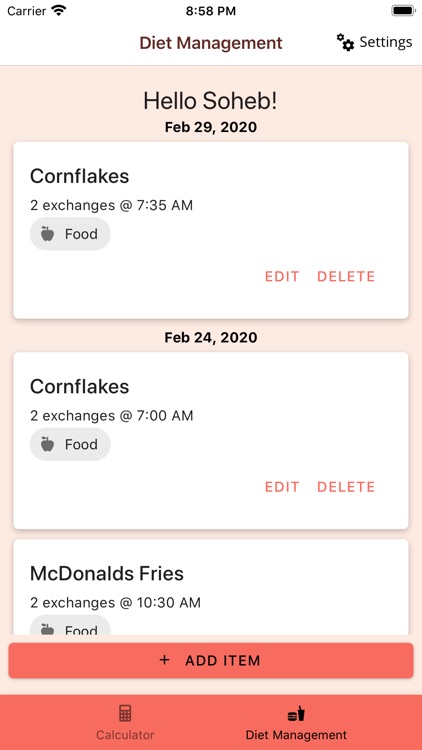This screenshot has width=422, height=750.
Task: Click the ADD ITEM button
Action: click(x=211, y=661)
